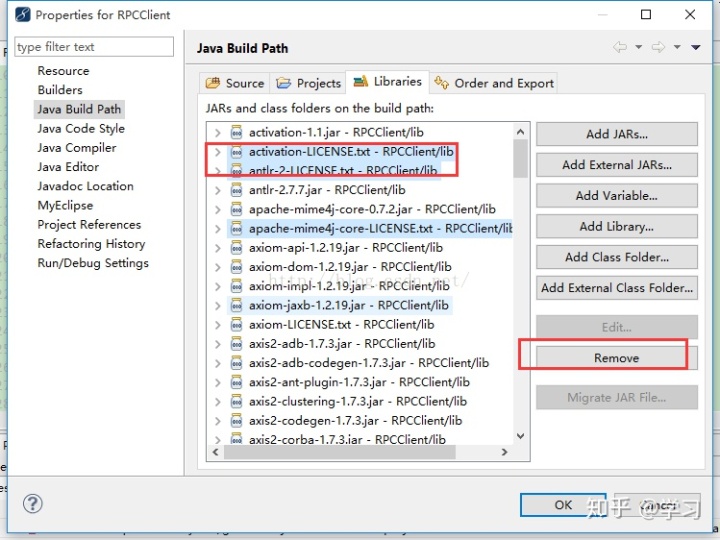Screen dimensions: 720x540
Task: Click the jar icon for apache-mime4j-core-0.7.2.jar
Action: coord(236,209)
